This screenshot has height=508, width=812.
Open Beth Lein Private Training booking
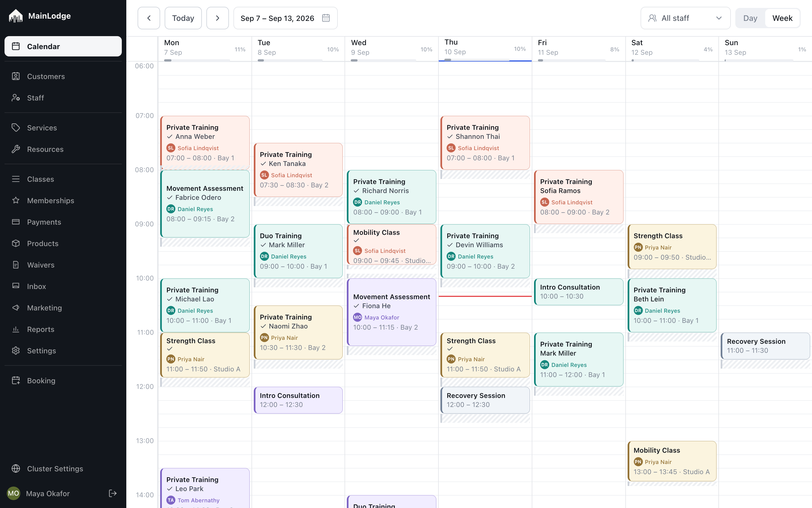672,305
